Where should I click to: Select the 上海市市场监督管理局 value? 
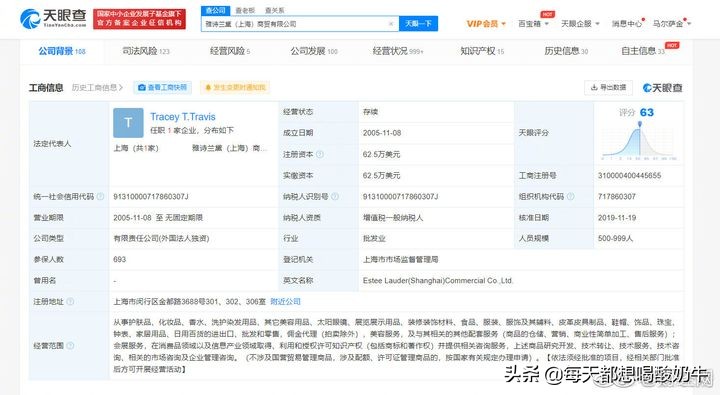tap(400, 260)
